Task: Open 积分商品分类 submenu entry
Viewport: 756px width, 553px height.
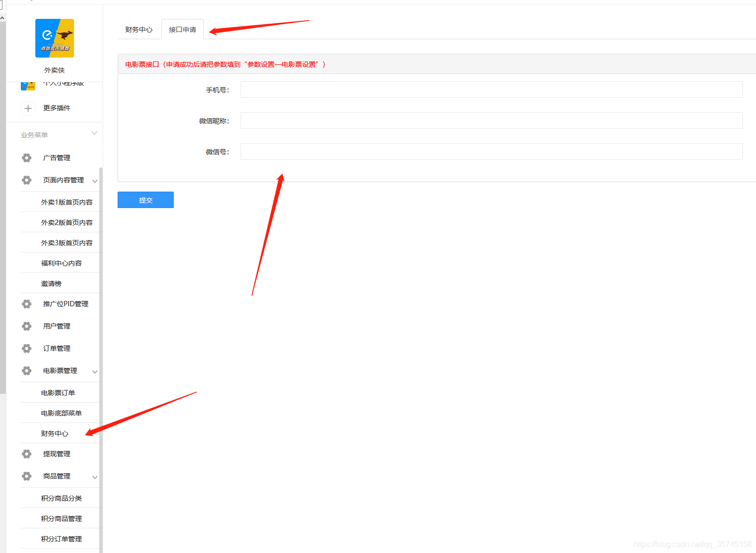Action: pos(61,498)
